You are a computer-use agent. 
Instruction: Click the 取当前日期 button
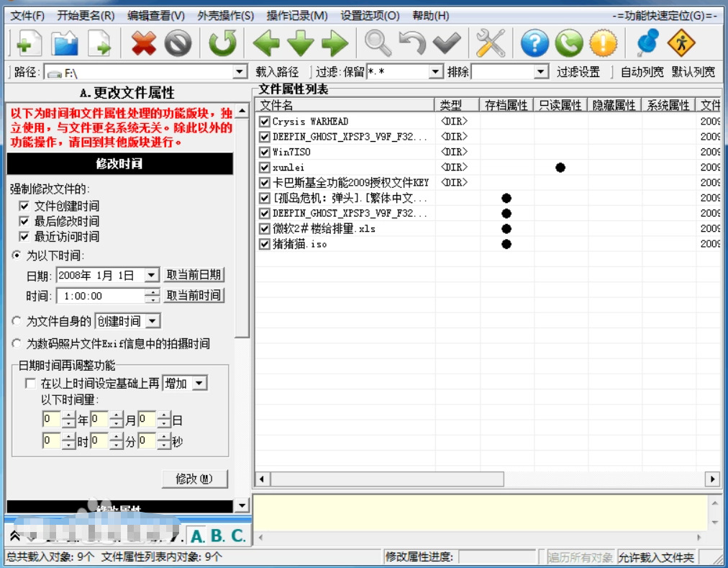194,275
